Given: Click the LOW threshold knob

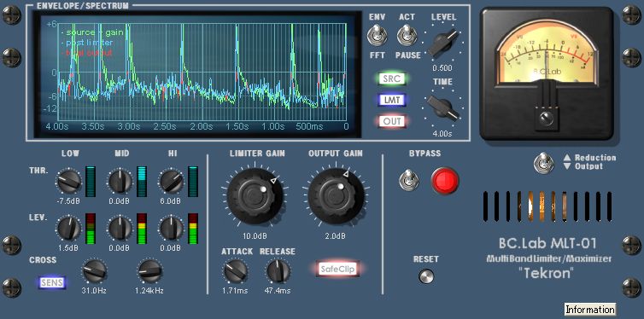Looking at the screenshot, I should [69, 182].
